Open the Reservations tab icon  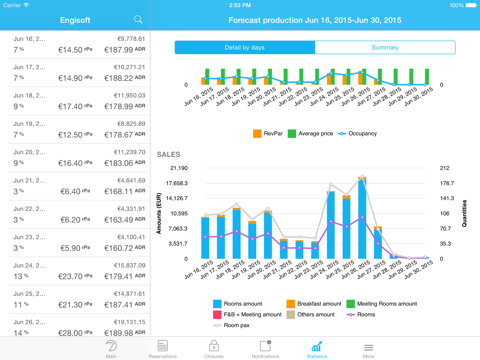tap(163, 346)
